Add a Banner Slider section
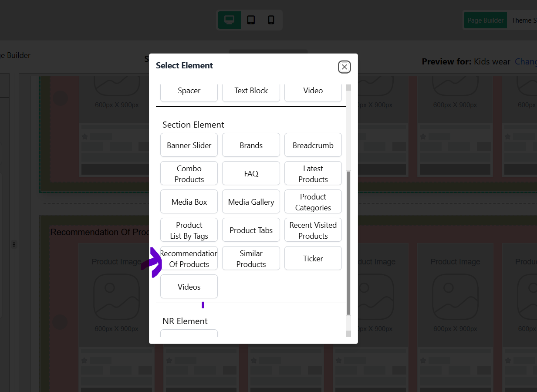The image size is (537, 392). 189,145
